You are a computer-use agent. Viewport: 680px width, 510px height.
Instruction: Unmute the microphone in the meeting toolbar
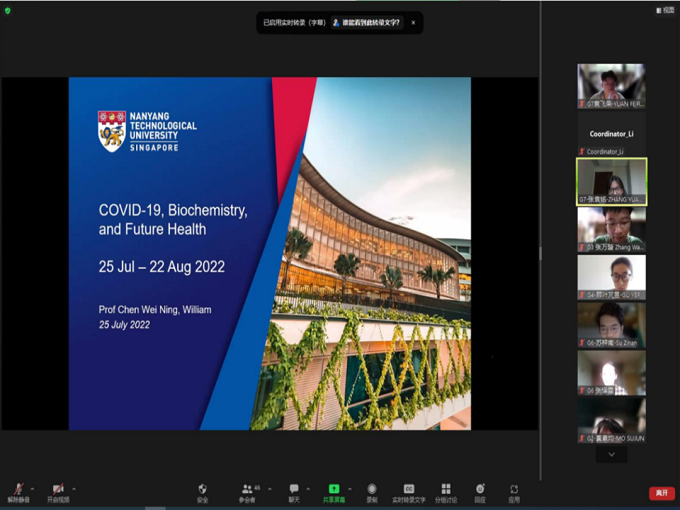18,490
